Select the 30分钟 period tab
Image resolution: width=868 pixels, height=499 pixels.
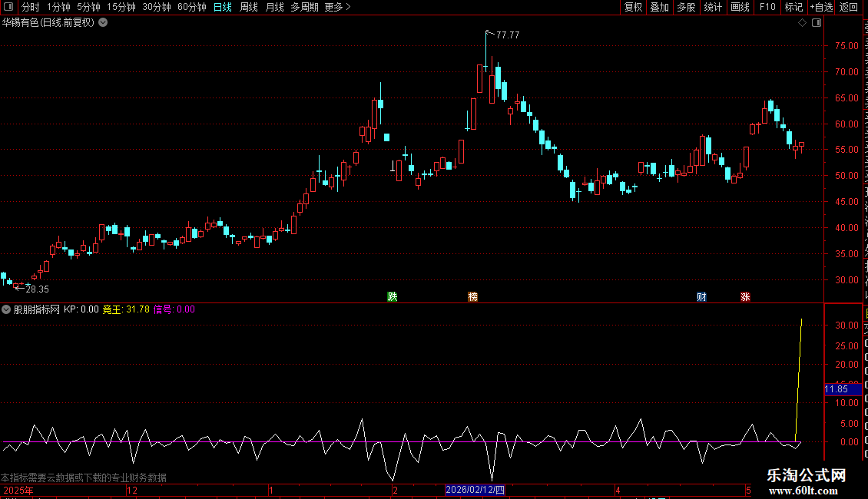157,7
